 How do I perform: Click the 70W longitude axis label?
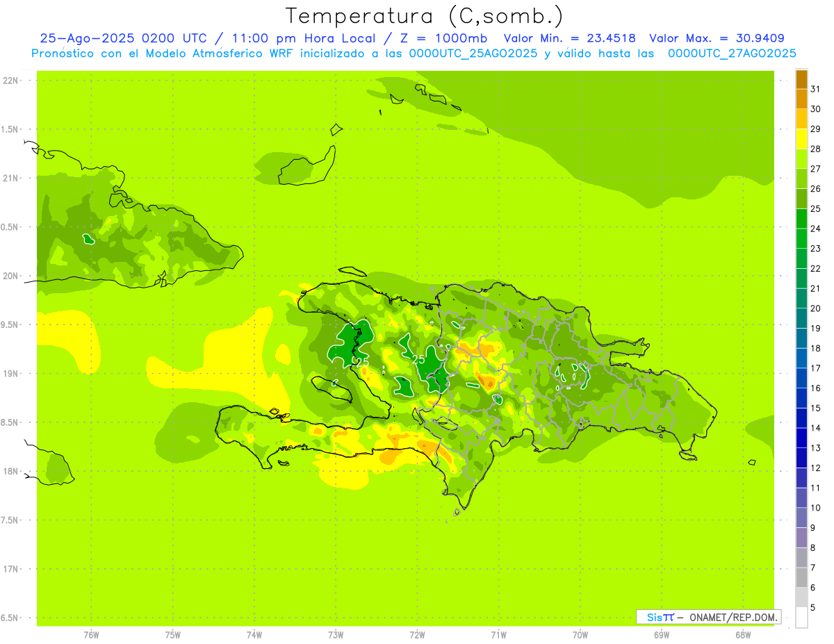(580, 635)
